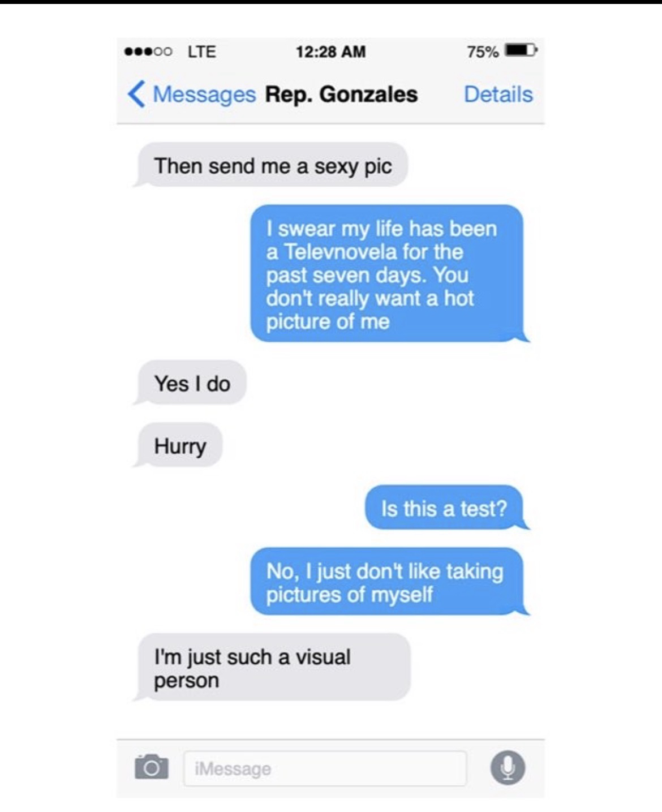Viewport: 662px width, 812px height.
Task: Tap the signal strength dots
Action: click(x=148, y=51)
